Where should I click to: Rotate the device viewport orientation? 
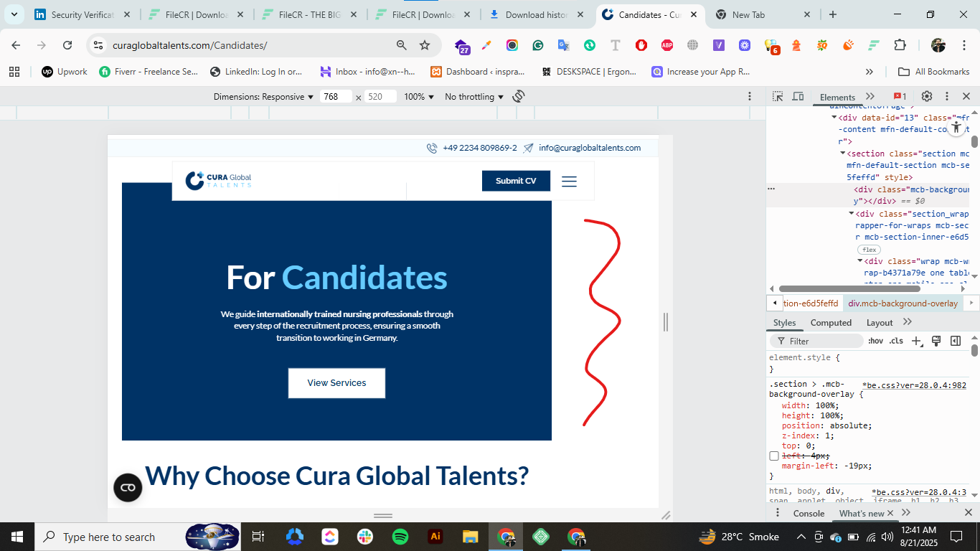519,96
